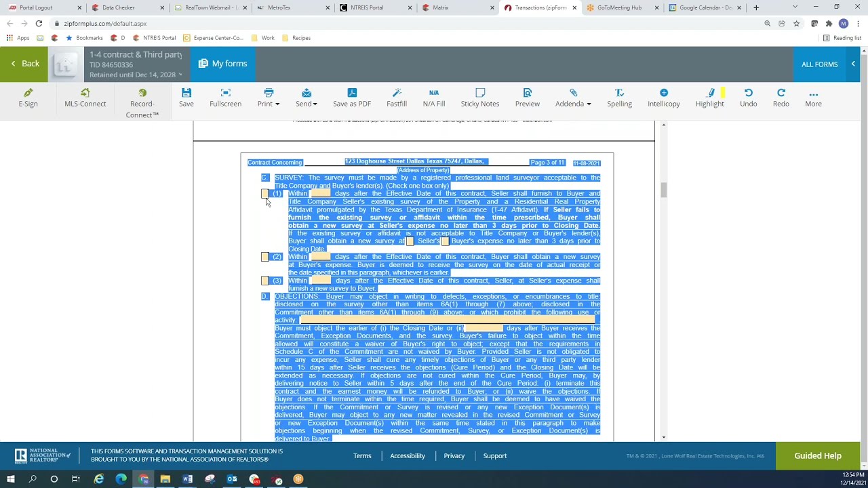
Task: Open My forms
Action: coord(223,64)
